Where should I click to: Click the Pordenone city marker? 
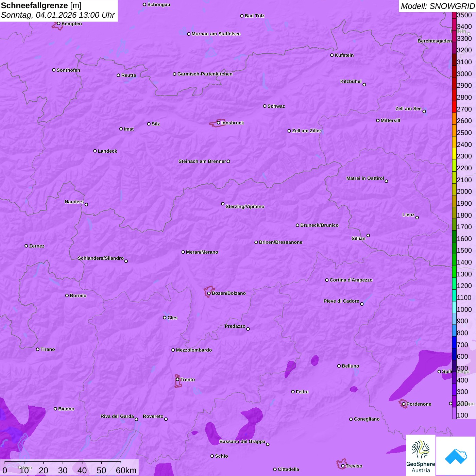(404, 404)
